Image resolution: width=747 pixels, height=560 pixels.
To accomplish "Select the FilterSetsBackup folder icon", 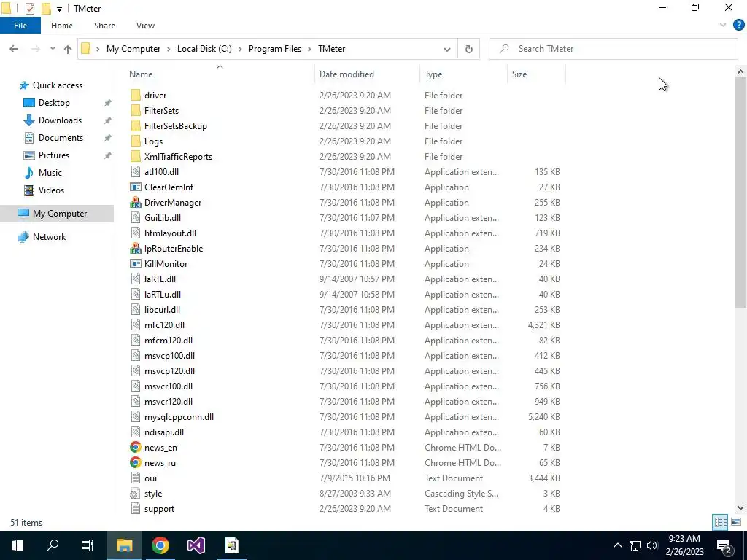I will tap(136, 125).
